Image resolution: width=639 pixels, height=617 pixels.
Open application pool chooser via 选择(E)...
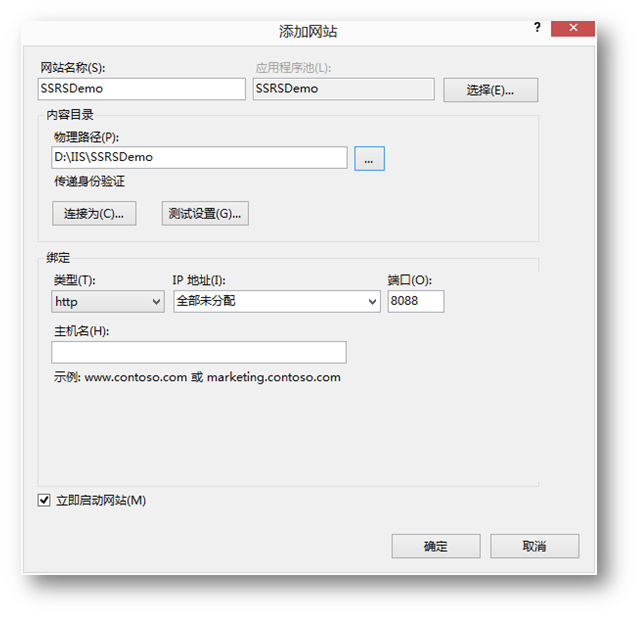[x=490, y=90]
